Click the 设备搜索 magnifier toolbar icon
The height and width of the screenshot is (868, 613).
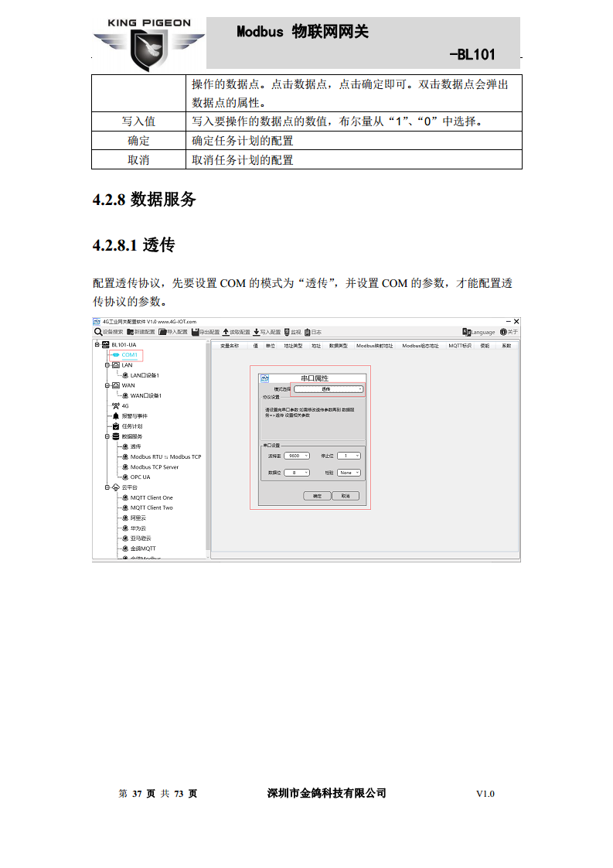tap(98, 332)
